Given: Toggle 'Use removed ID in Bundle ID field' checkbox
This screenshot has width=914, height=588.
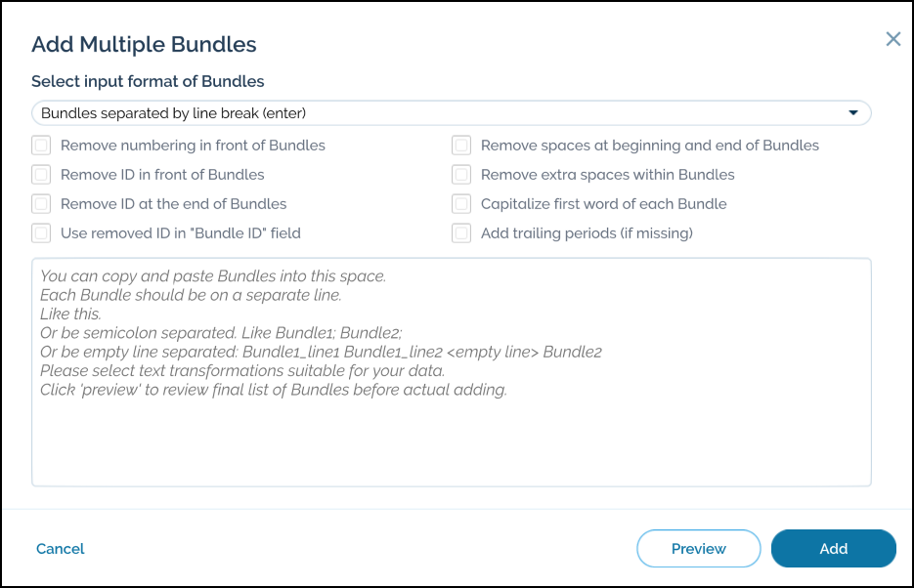Looking at the screenshot, I should point(41,233).
